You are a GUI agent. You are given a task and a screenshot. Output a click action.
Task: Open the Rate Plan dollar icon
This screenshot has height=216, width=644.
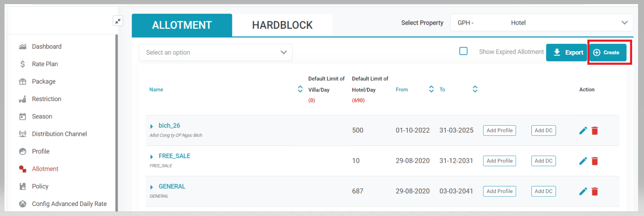(22, 64)
